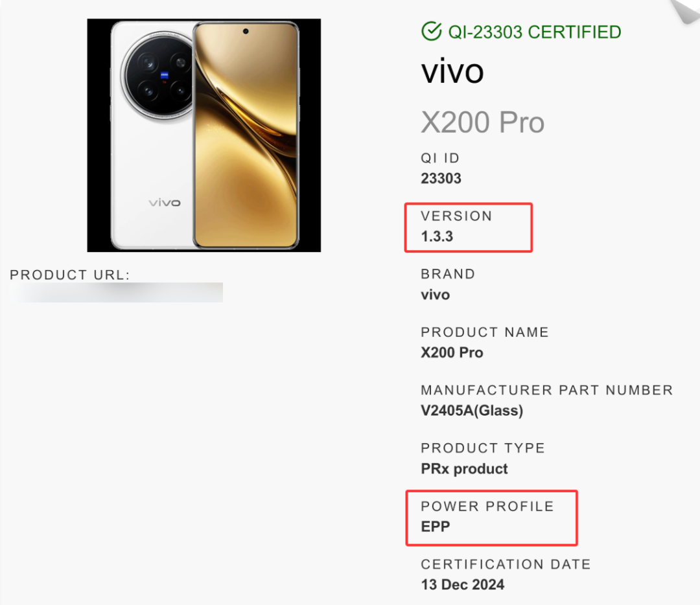Click the PRODUCT TYPE value PRx product
The width and height of the screenshot is (700, 605).
464,469
